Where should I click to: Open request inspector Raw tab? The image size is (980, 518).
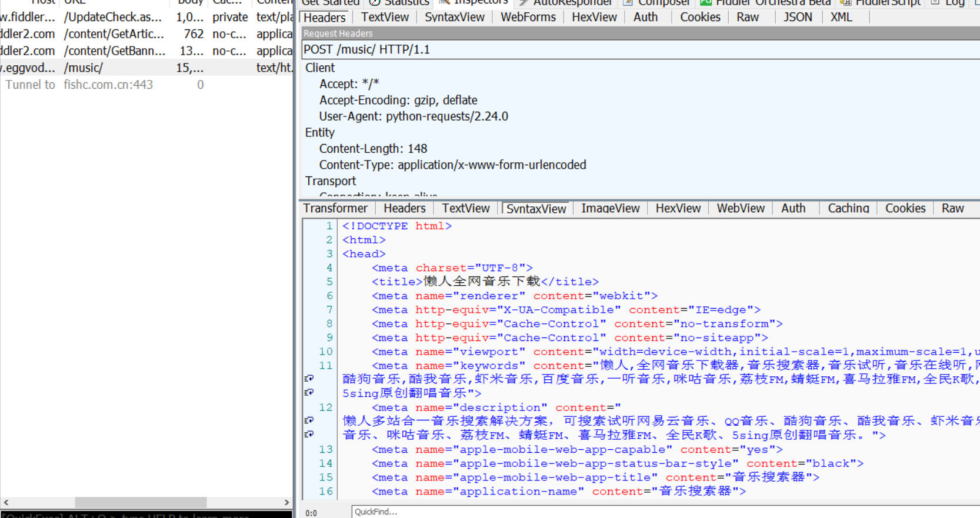(748, 18)
